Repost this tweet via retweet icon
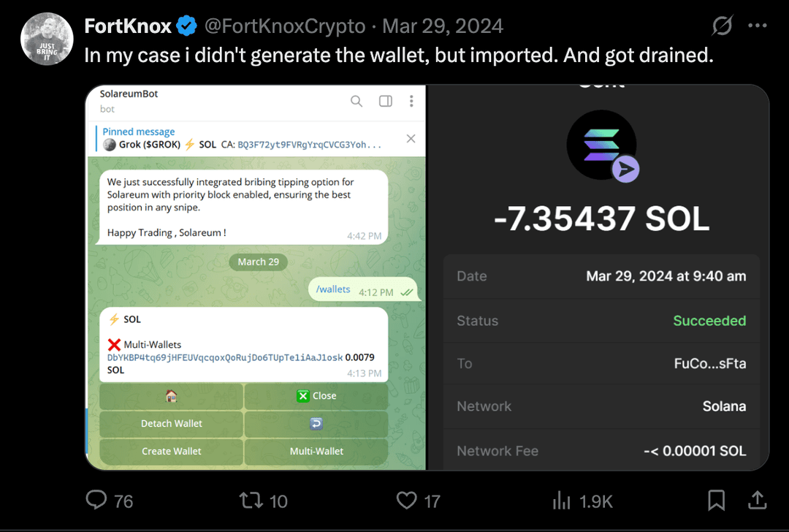This screenshot has height=532, width=789. pyautogui.click(x=251, y=501)
